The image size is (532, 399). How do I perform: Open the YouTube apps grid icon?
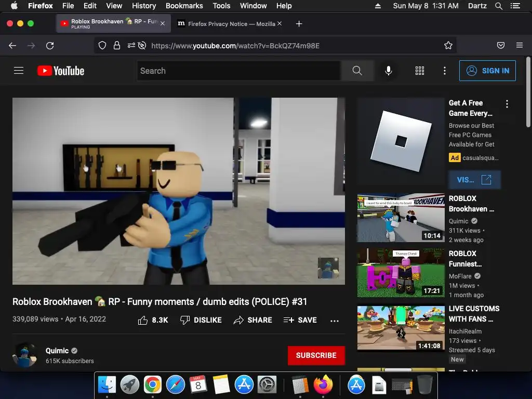pyautogui.click(x=420, y=71)
